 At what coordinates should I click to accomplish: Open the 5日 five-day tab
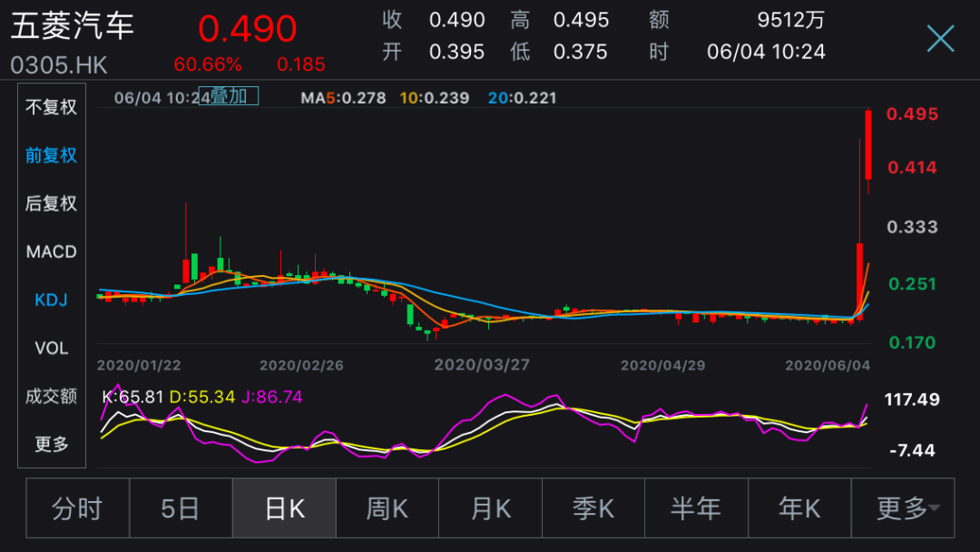point(181,508)
